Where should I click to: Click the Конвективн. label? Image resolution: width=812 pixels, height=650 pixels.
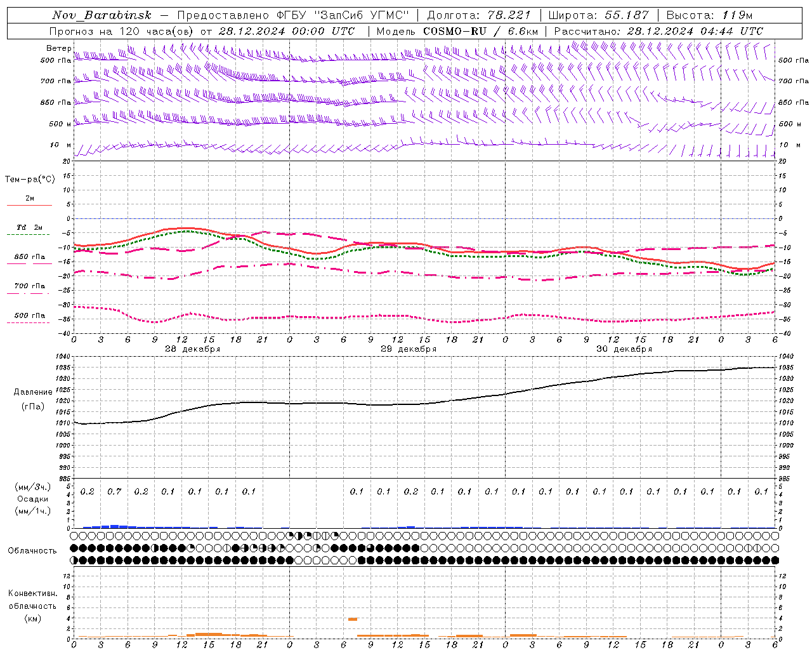pyautogui.click(x=32, y=594)
